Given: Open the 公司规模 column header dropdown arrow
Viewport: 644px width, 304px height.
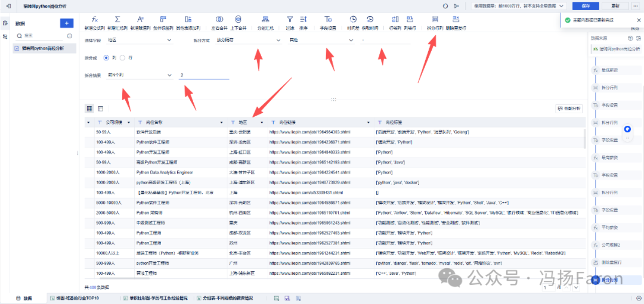Looking at the screenshot, I should click(x=129, y=122).
